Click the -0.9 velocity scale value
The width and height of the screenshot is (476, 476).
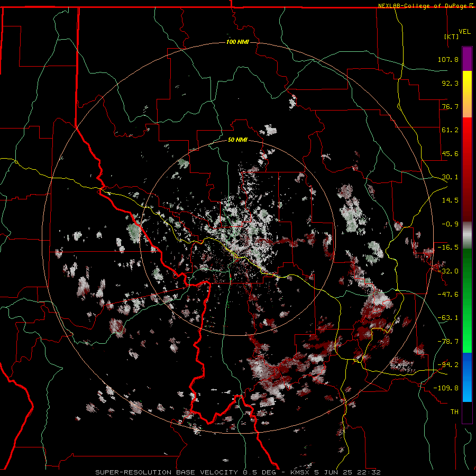(x=450, y=224)
